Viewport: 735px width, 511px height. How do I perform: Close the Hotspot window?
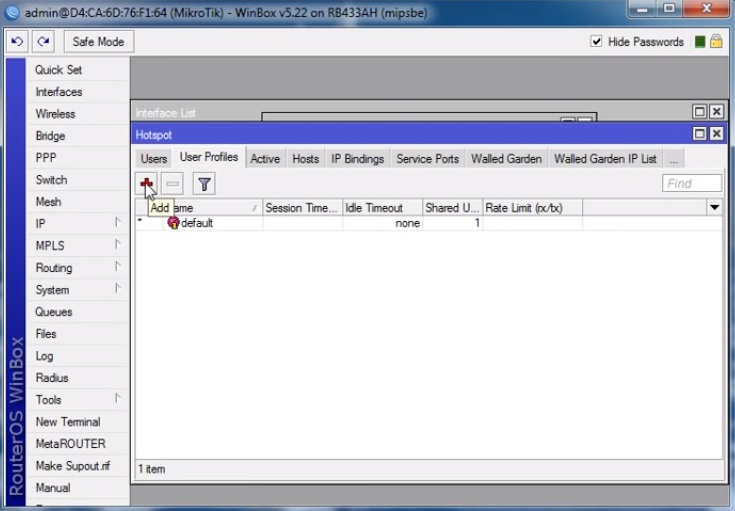(x=716, y=134)
